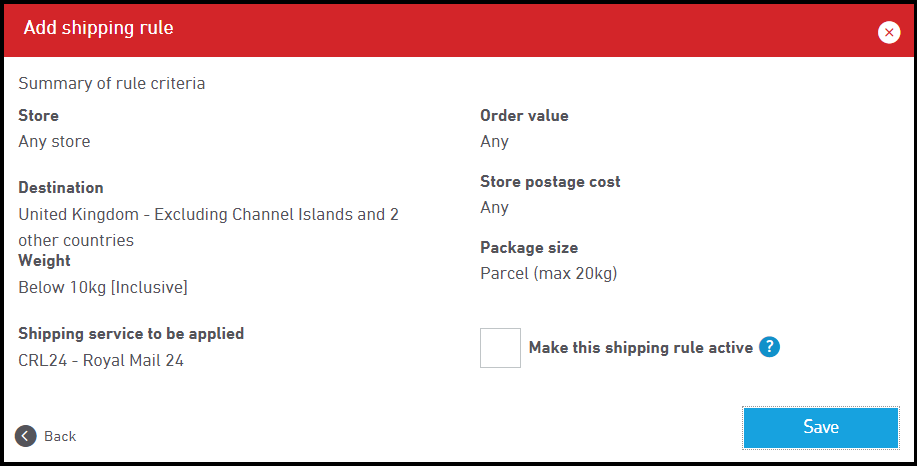Close the Add shipping rule dialog

click(x=889, y=32)
